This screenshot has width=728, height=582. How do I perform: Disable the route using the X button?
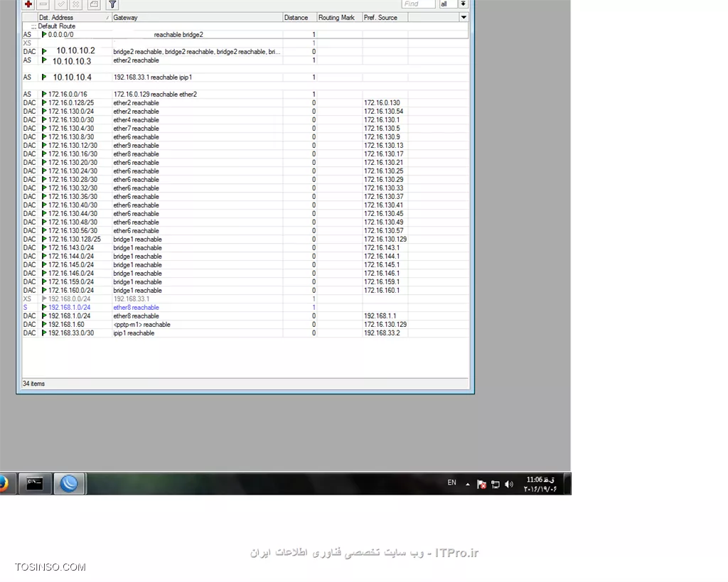click(x=76, y=4)
